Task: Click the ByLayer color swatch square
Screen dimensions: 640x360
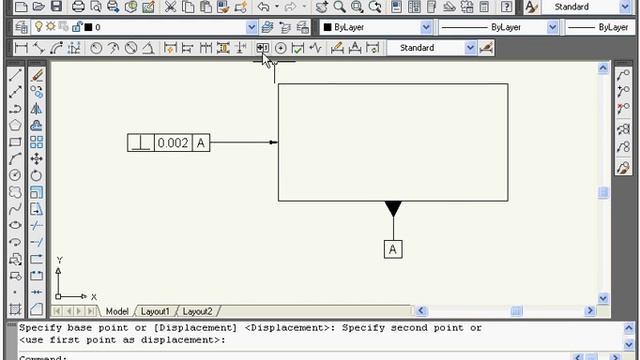Action: tap(327, 27)
